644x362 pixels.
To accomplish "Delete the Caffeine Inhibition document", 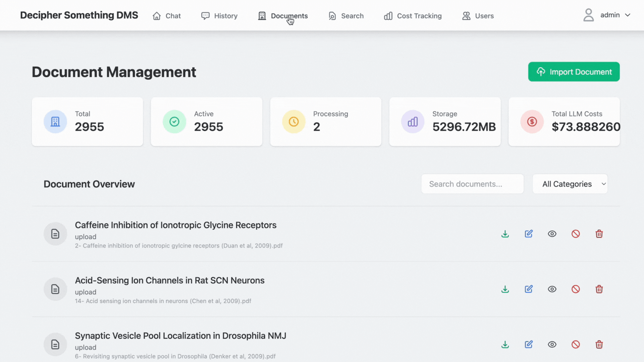I will click(599, 234).
